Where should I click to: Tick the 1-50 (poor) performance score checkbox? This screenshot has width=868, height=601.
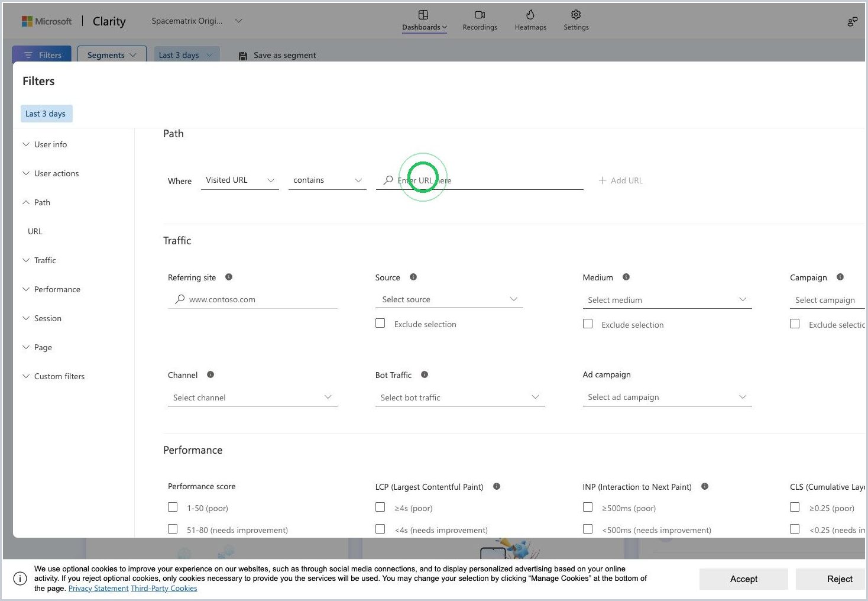click(x=173, y=507)
